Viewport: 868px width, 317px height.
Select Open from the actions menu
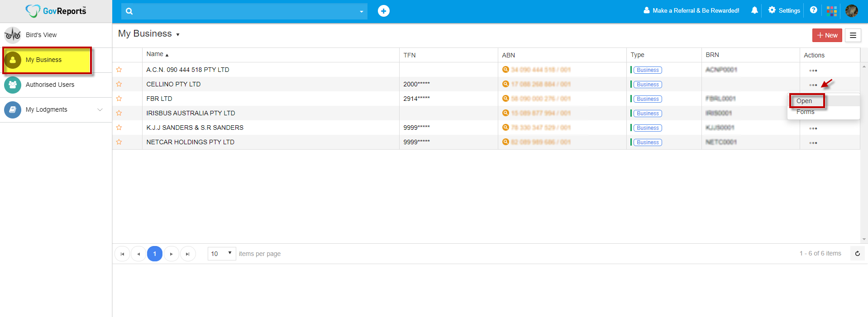pos(804,101)
